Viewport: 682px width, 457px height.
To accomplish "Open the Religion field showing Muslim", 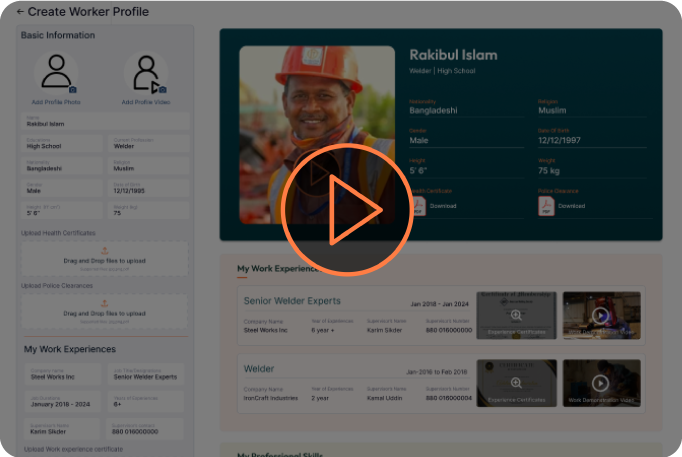I will (x=148, y=166).
